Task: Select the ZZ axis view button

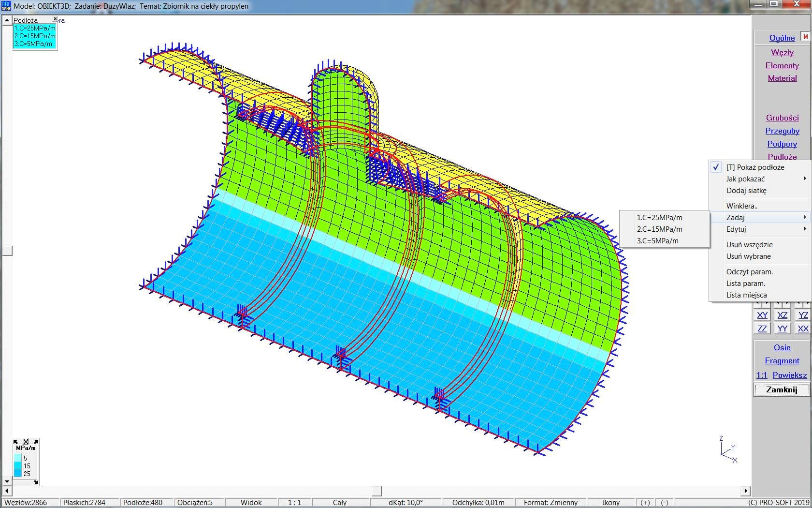Action: click(x=762, y=329)
